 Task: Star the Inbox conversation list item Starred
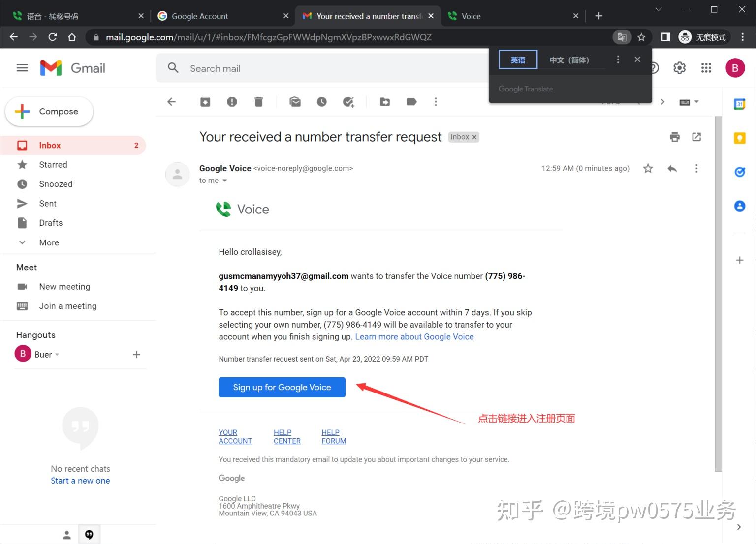coord(53,164)
